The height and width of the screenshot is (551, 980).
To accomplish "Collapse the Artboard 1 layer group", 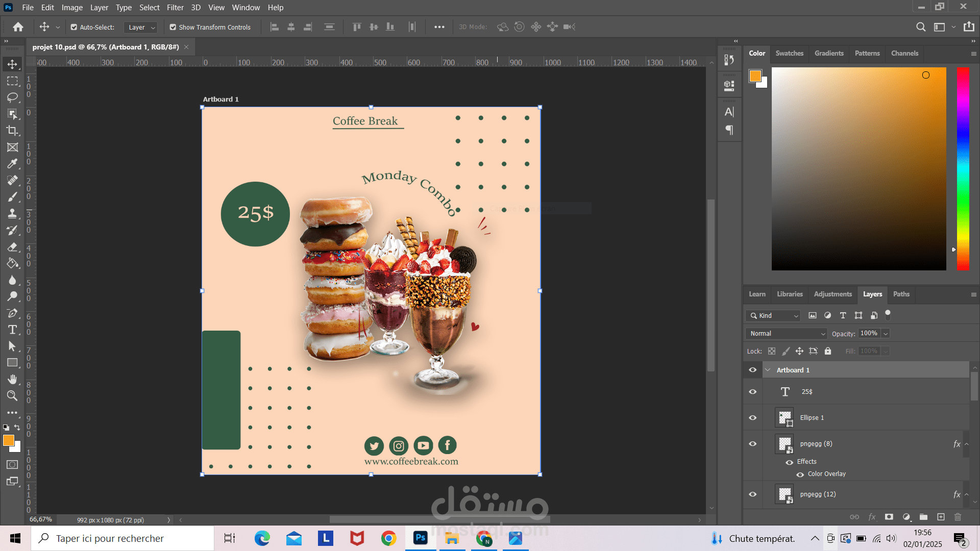I will (x=768, y=370).
